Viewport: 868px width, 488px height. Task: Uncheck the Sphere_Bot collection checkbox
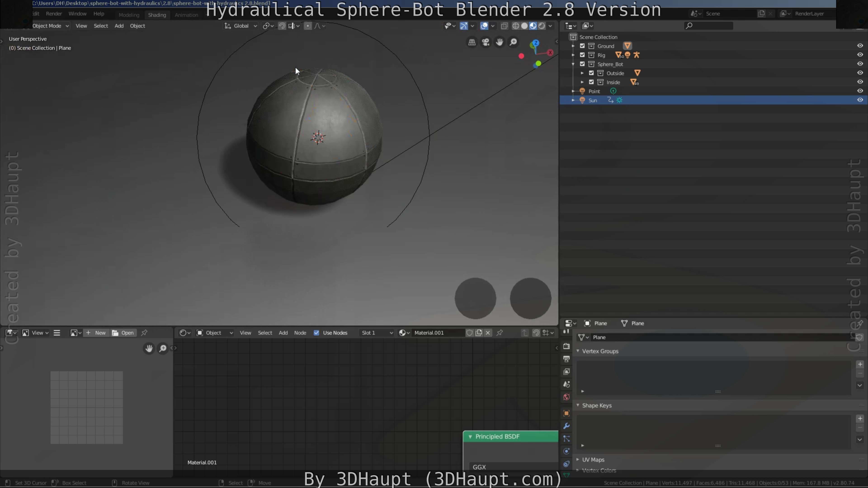coord(582,64)
